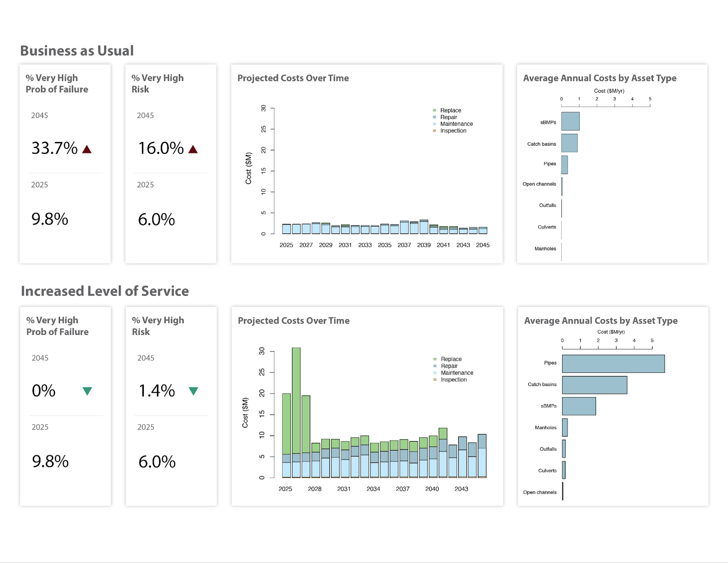728x563 pixels.
Task: Click the tallest green bar in the cost chart
Action: (x=296, y=401)
